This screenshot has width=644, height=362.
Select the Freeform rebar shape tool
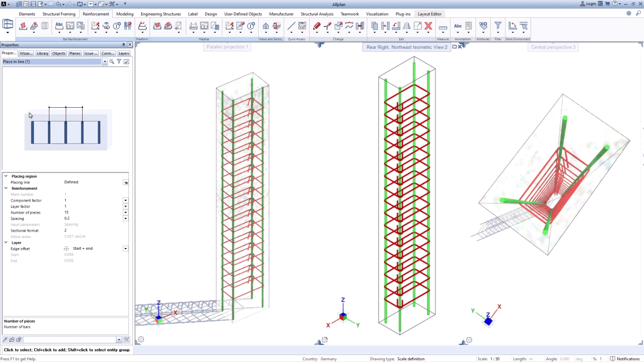pos(142,26)
